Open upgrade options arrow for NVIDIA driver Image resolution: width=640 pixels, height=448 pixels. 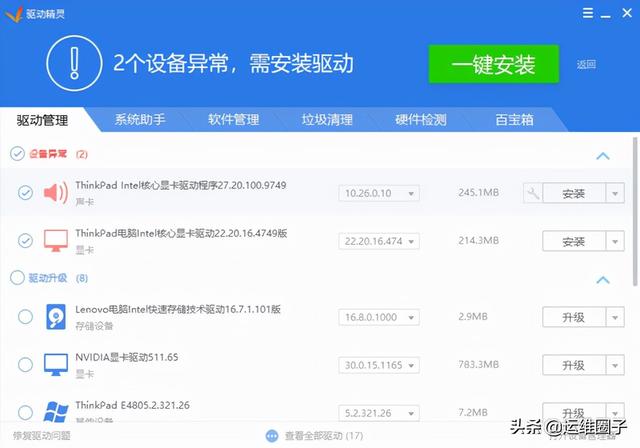[x=615, y=365]
